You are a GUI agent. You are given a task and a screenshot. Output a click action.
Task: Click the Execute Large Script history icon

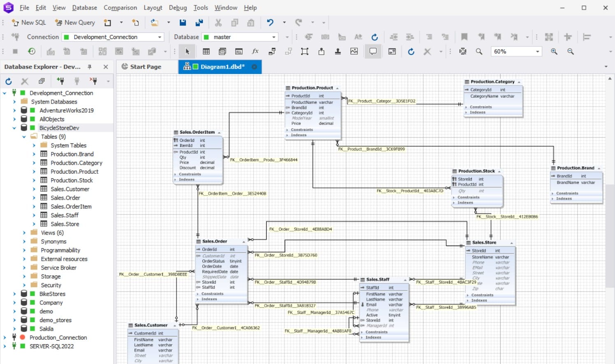31,51
